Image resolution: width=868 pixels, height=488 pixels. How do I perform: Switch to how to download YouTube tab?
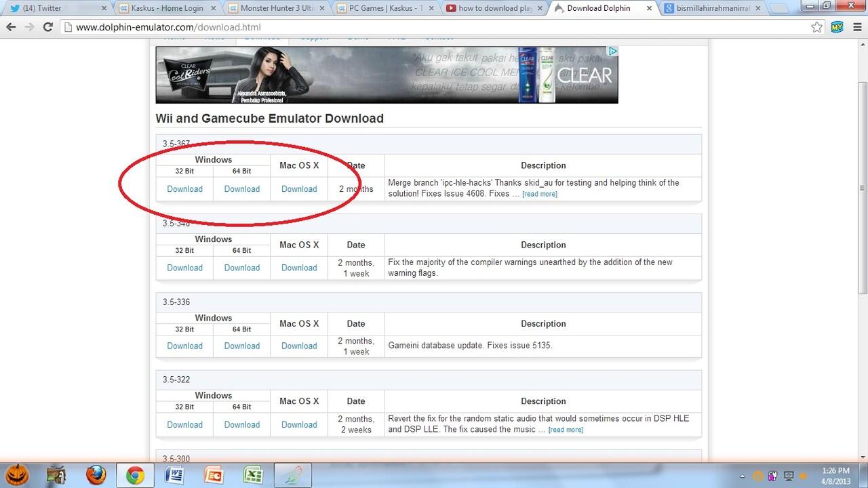[x=494, y=8]
